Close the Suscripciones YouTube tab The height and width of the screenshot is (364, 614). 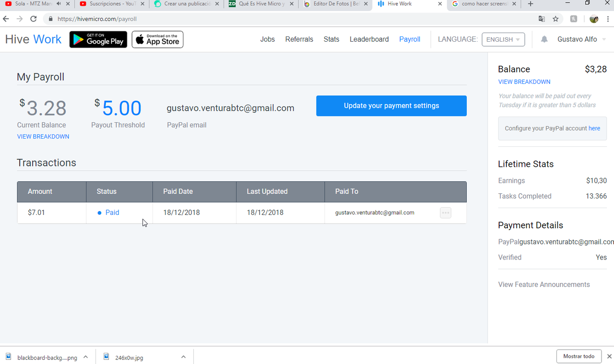(x=142, y=4)
